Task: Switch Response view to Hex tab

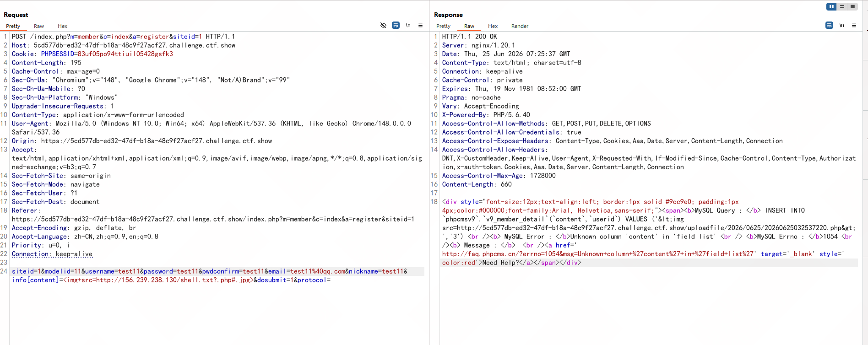Action: coord(493,26)
